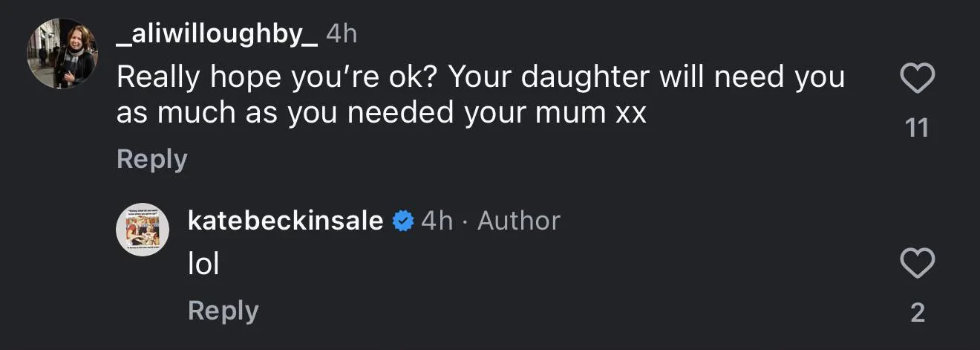
Task: Open the katebeckinsale username link
Action: (286, 221)
